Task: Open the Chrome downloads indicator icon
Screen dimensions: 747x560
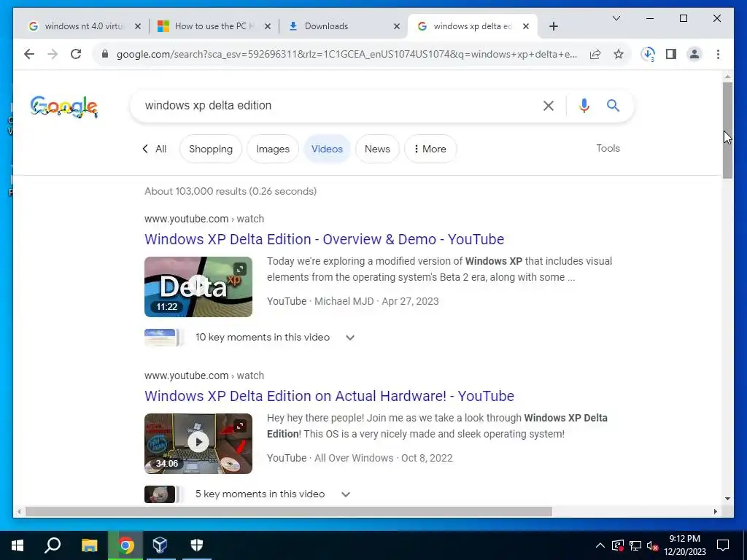Action: pos(648,54)
